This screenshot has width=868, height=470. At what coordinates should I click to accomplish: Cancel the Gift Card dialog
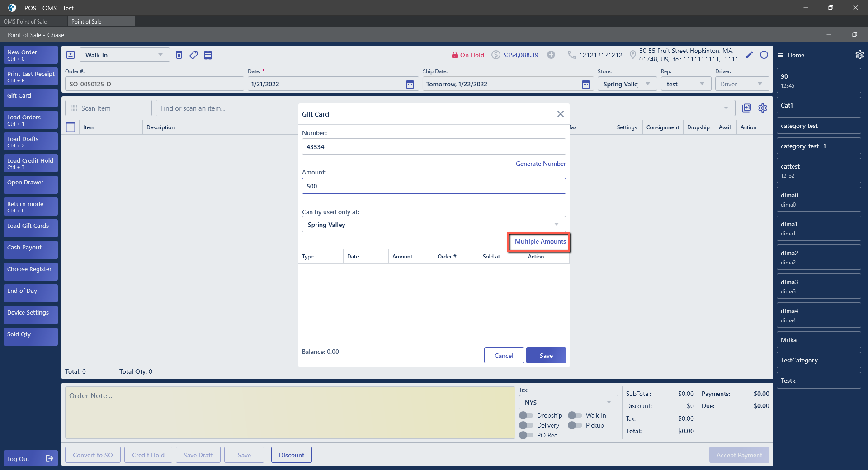[504, 355]
